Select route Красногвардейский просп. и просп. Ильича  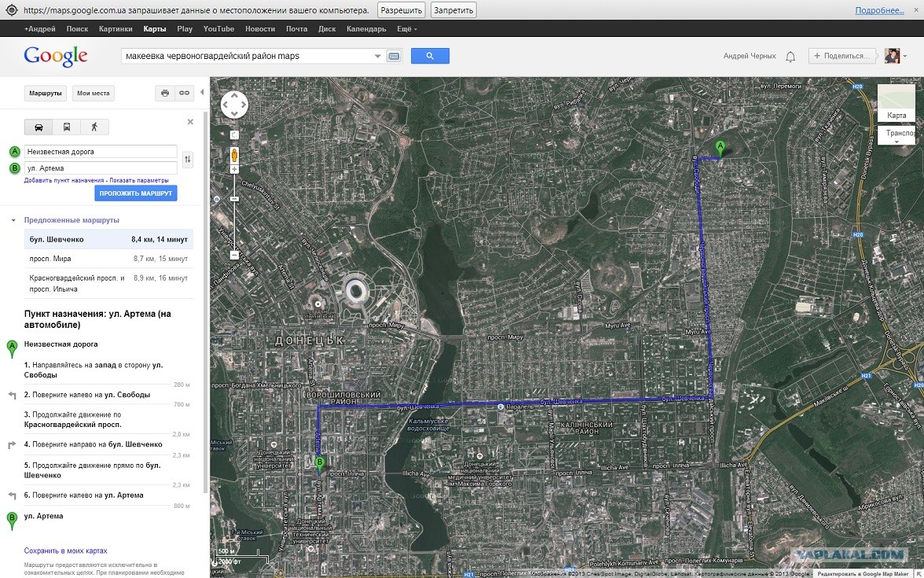tap(108, 284)
